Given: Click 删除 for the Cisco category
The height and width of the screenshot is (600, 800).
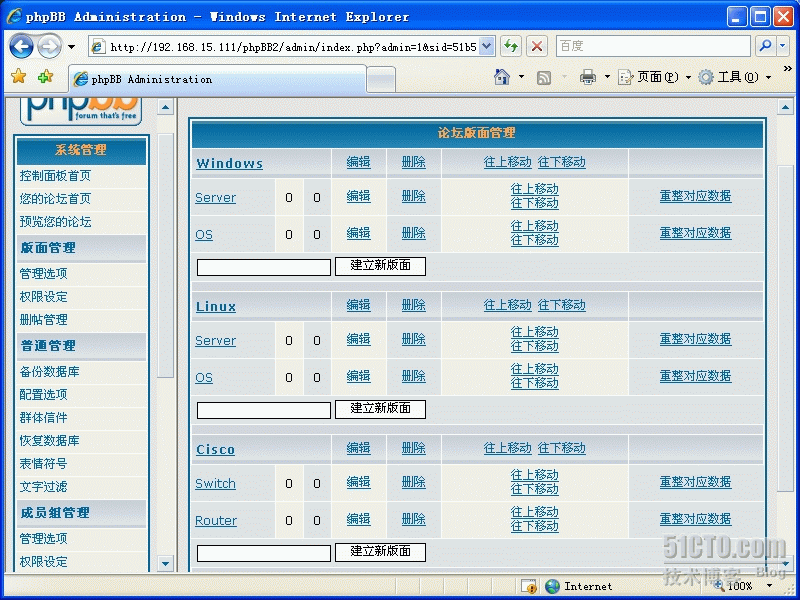Looking at the screenshot, I should pyautogui.click(x=413, y=448).
